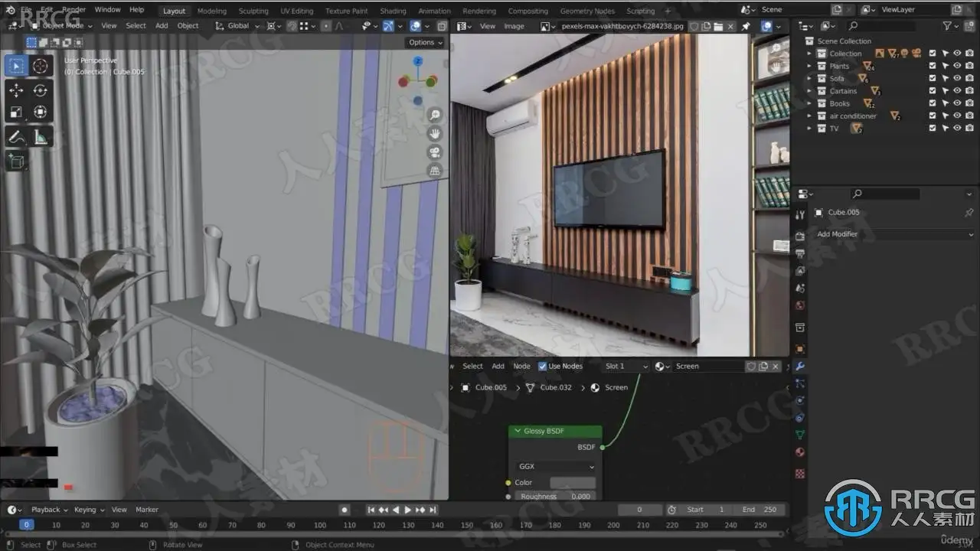Select the Scale tool
This screenshot has width=980, height=551.
point(16,112)
